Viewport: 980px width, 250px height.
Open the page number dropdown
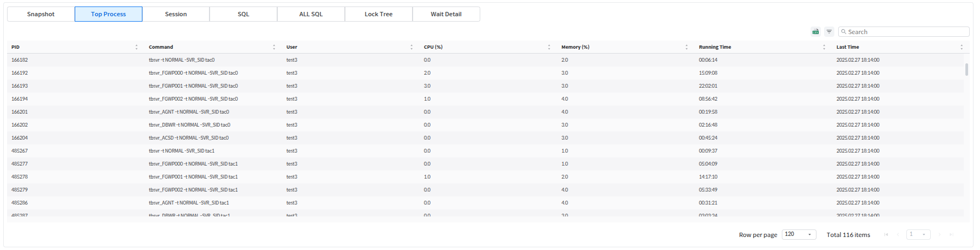click(919, 234)
